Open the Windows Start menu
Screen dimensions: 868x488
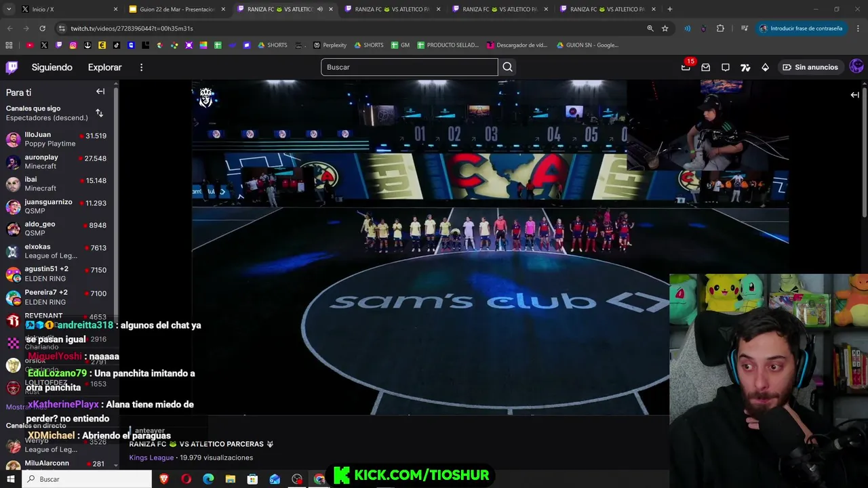click(x=11, y=479)
